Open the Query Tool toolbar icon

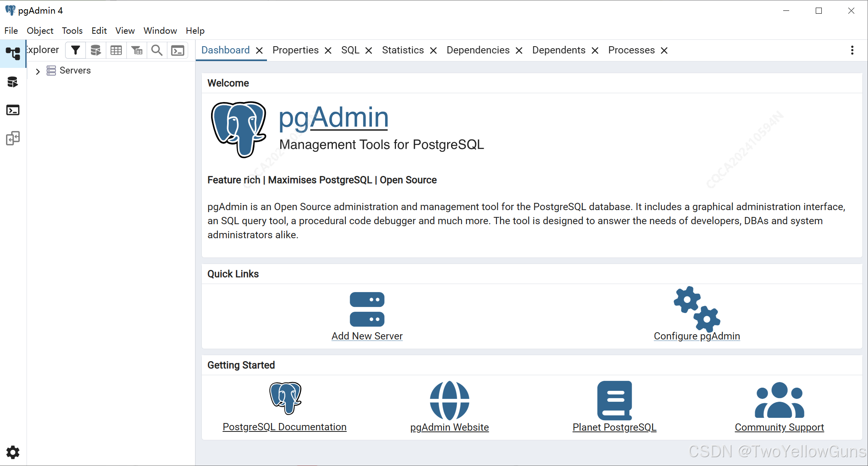click(x=96, y=50)
